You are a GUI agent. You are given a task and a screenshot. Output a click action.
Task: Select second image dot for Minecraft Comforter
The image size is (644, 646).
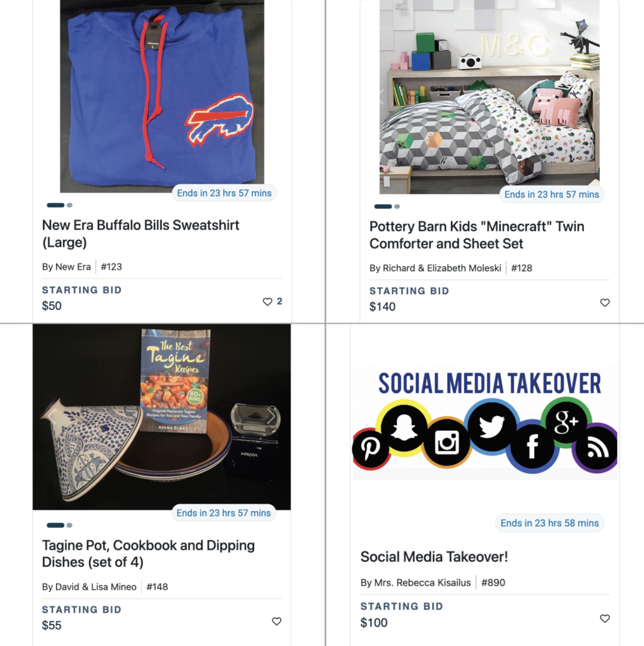[x=397, y=206]
